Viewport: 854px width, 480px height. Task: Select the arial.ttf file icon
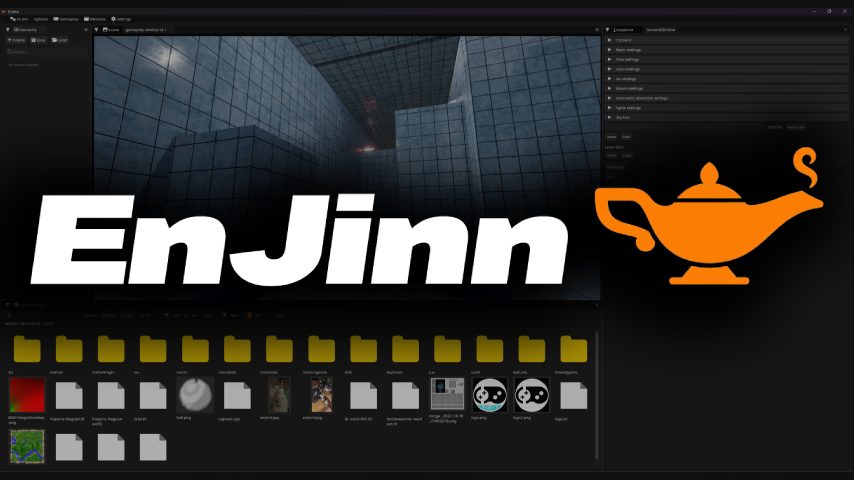tap(153, 396)
